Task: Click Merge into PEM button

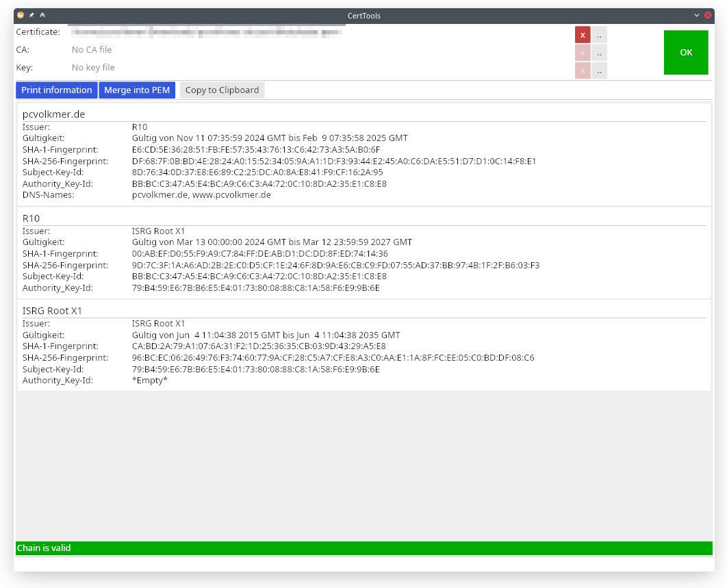Action: (137, 90)
